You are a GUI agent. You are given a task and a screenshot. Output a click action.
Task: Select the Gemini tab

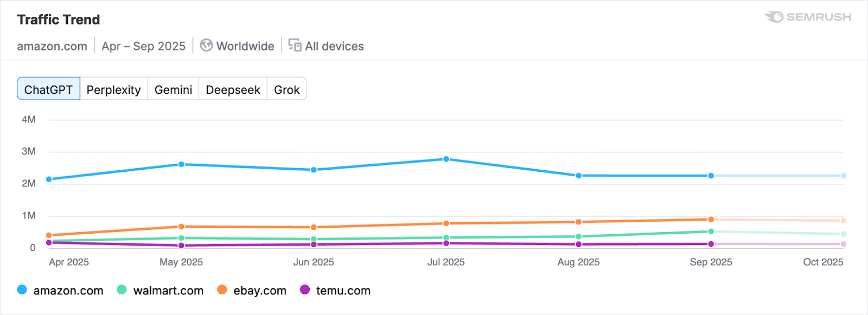(x=173, y=89)
